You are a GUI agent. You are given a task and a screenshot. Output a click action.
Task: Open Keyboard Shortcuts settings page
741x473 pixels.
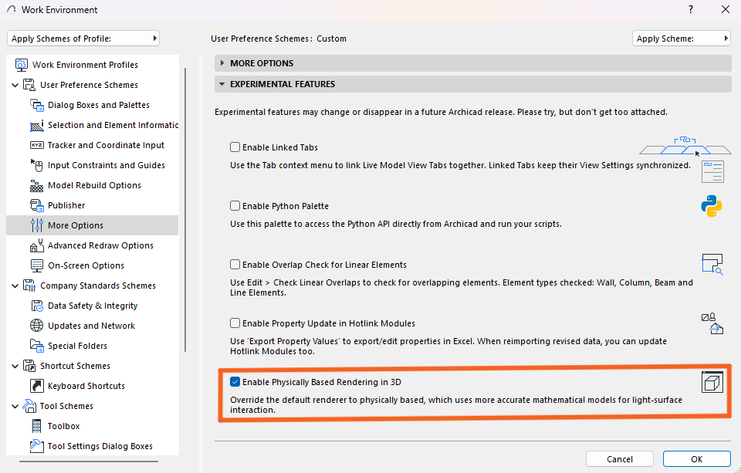pyautogui.click(x=86, y=386)
